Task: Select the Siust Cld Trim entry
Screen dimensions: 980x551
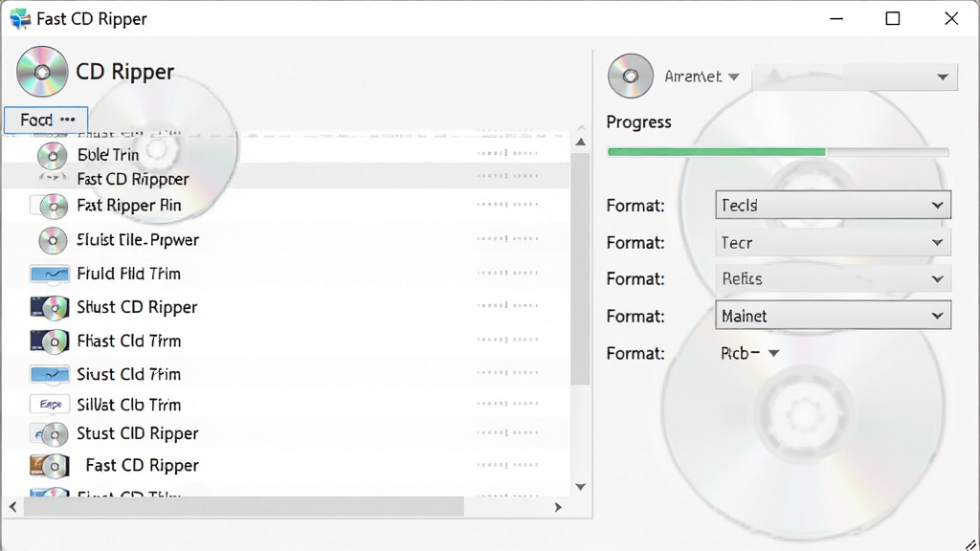Action: pos(286,374)
